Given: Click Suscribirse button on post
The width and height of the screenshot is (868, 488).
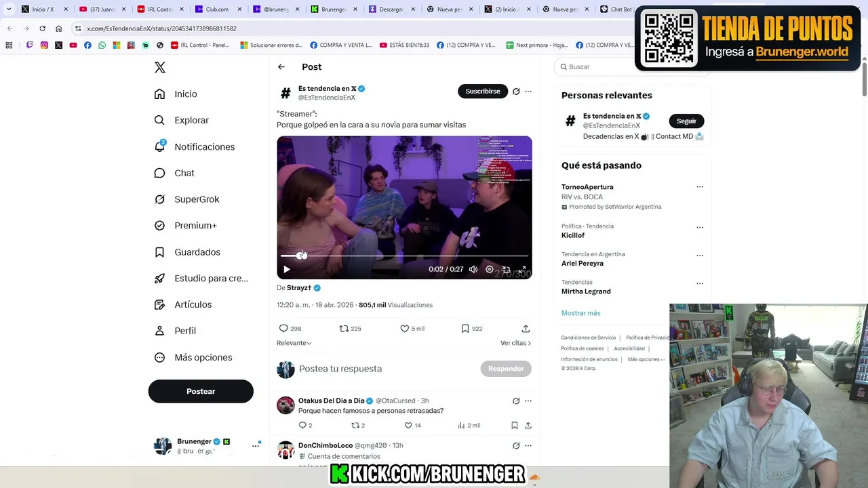Looking at the screenshot, I should pyautogui.click(x=483, y=91).
